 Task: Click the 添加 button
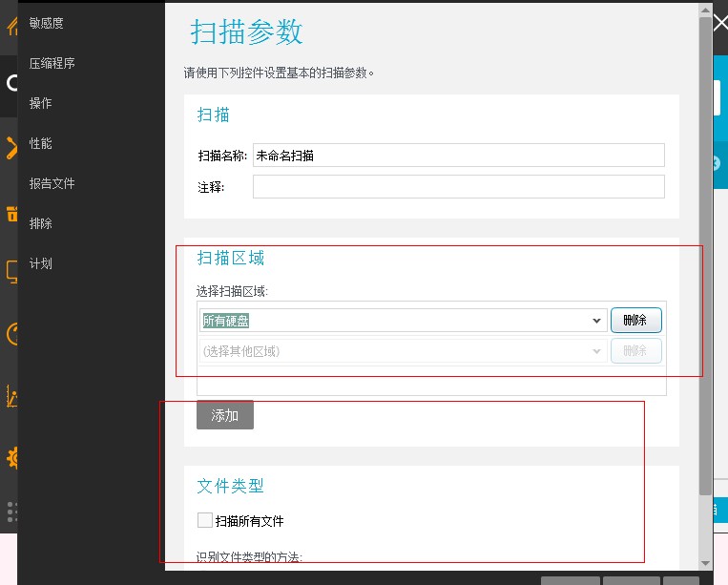[225, 414]
